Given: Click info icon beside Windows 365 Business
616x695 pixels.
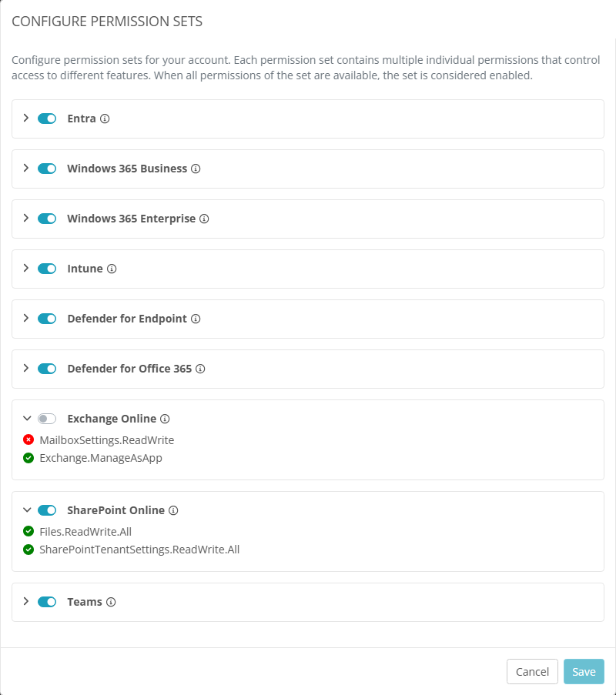Looking at the screenshot, I should tap(196, 169).
